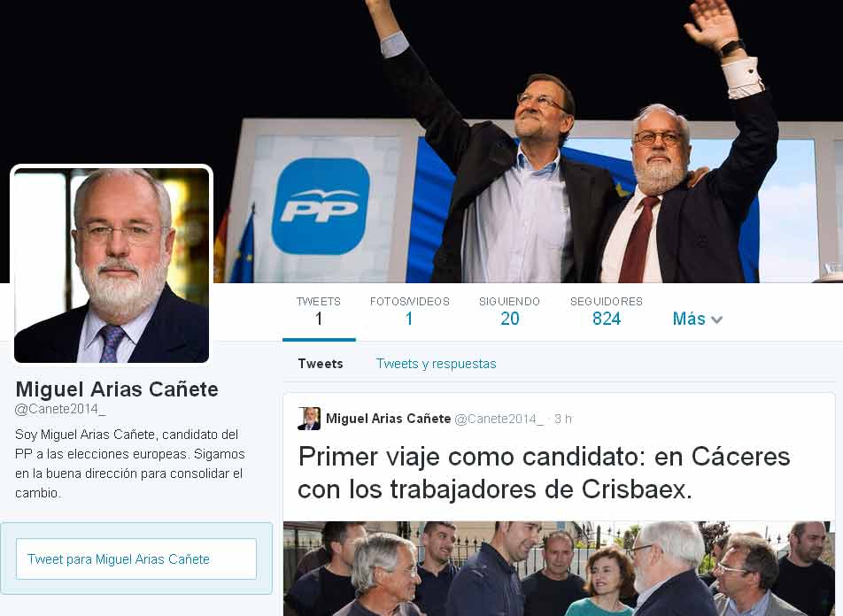View the Siguiendo list of 20
This screenshot has width=843, height=616.
509,312
